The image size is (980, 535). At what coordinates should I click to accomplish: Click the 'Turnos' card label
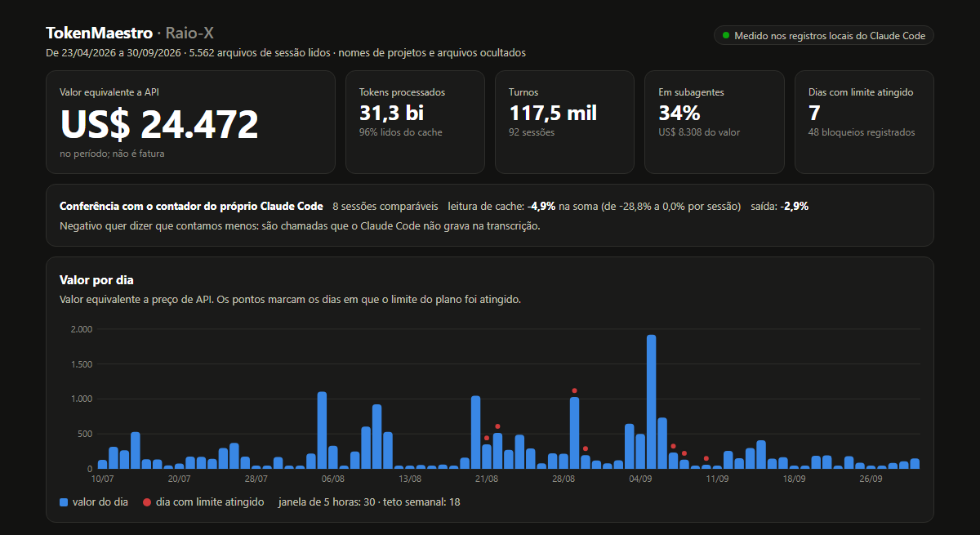click(523, 92)
